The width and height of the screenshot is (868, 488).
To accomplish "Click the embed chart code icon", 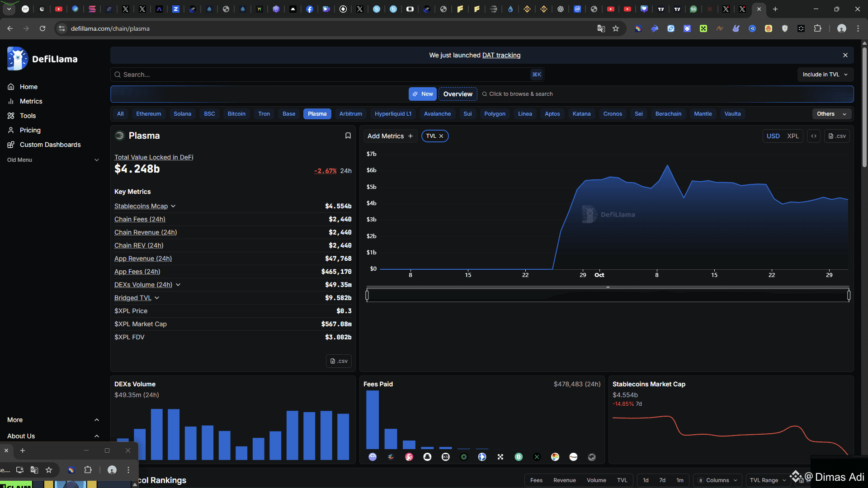I will [814, 136].
